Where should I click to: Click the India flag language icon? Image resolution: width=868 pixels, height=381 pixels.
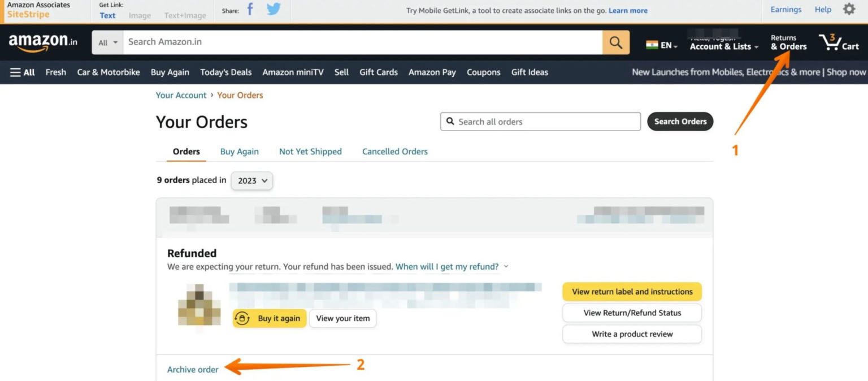tap(651, 44)
